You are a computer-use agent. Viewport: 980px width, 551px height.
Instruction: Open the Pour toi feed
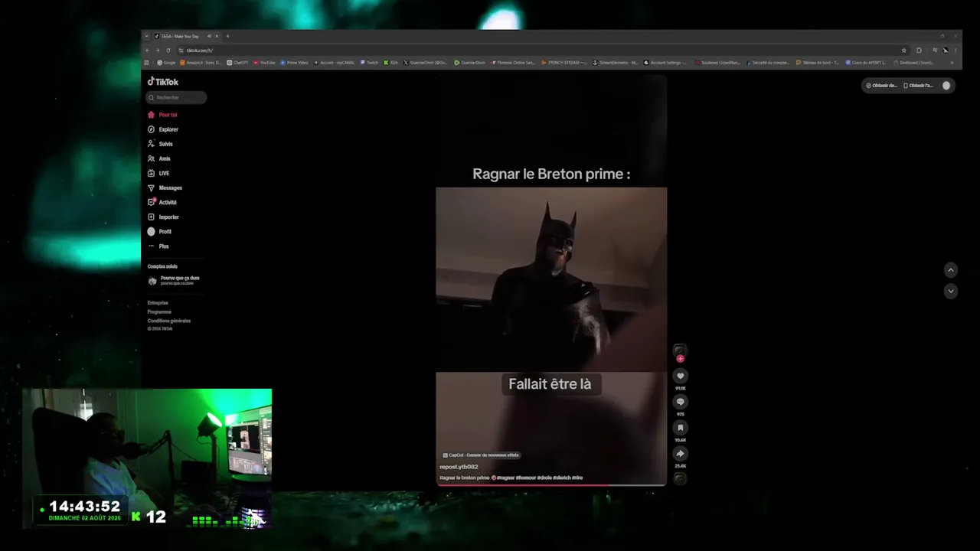(162, 115)
